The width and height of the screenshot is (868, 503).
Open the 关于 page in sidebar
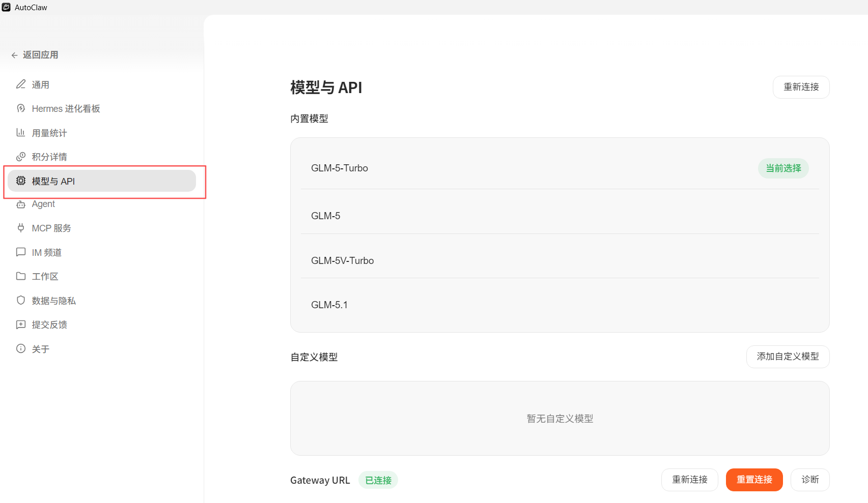pyautogui.click(x=40, y=349)
